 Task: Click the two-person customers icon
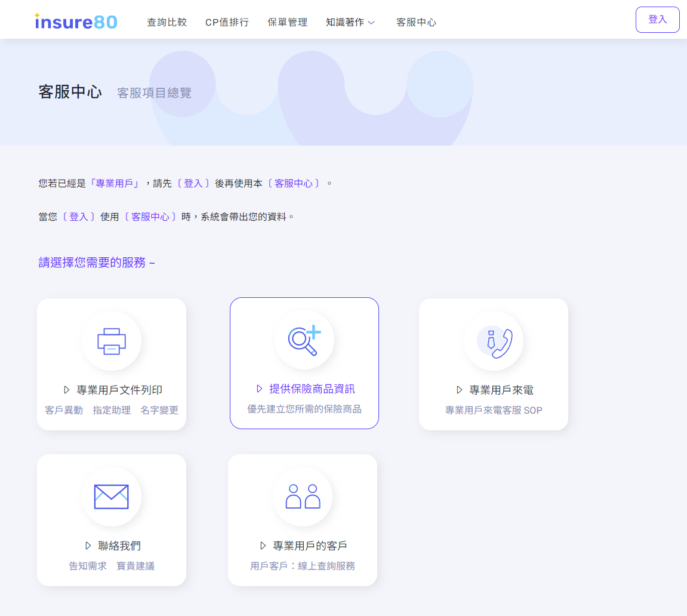tap(303, 497)
